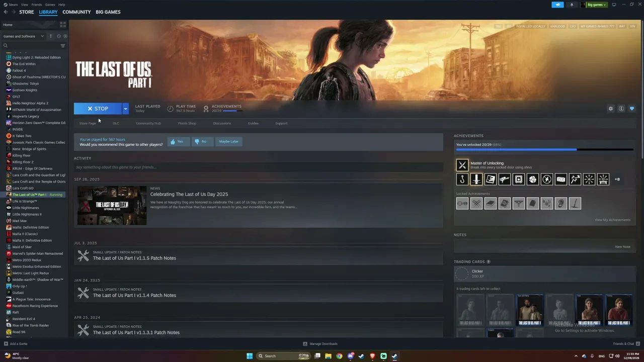Open v1.1.5 Patch Notes entry
This screenshot has height=362, width=644.
tap(259, 256)
